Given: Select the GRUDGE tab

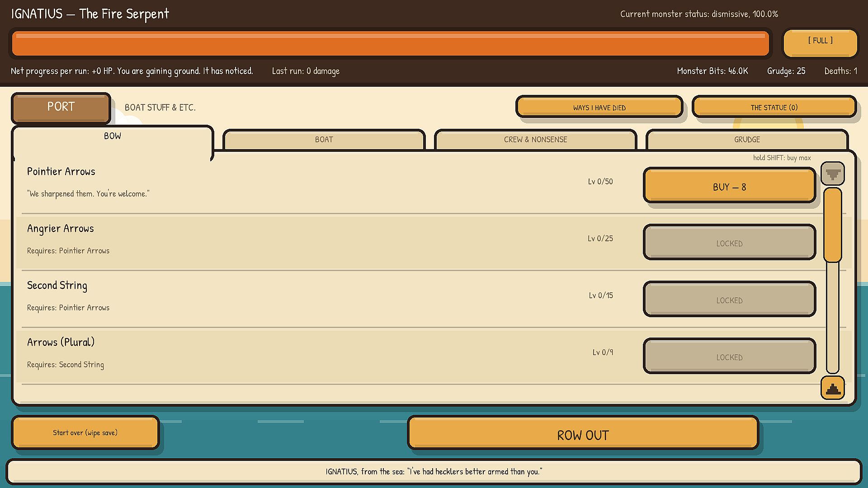Looking at the screenshot, I should 747,140.
